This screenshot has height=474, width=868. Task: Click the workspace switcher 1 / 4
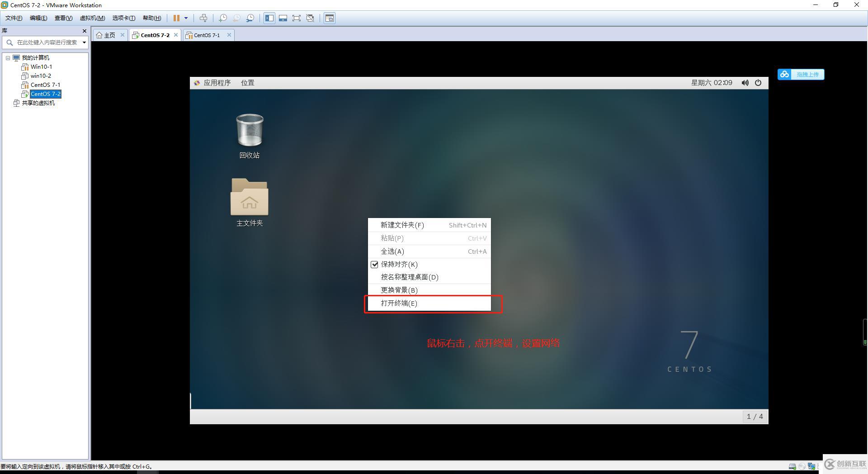point(755,417)
